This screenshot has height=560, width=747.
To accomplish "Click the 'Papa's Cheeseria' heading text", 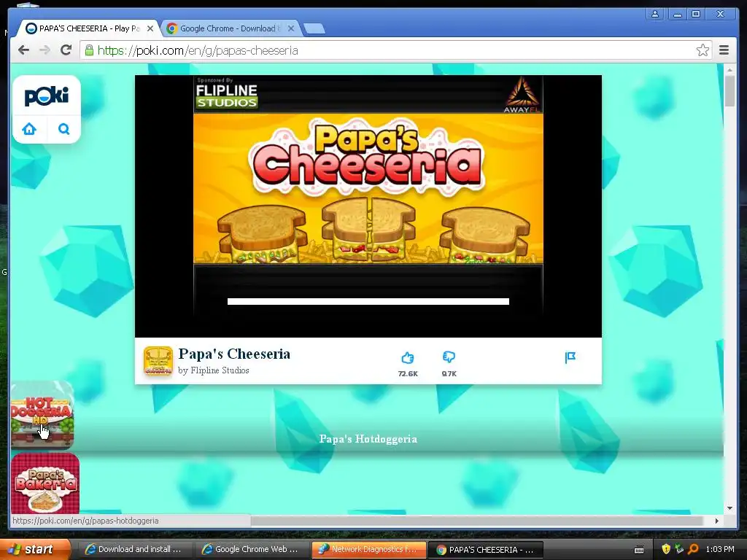I will pyautogui.click(x=234, y=354).
